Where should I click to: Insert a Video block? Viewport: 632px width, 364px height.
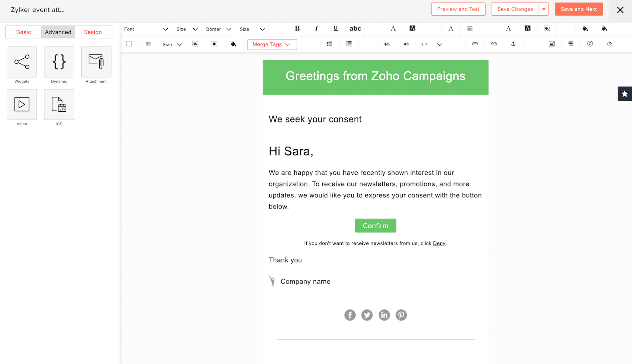click(x=22, y=104)
